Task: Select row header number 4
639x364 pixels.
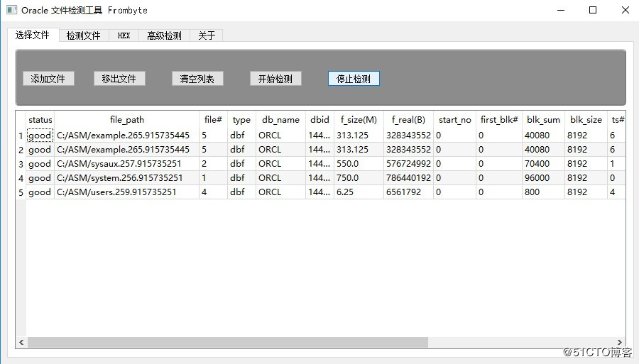Action: (21, 178)
